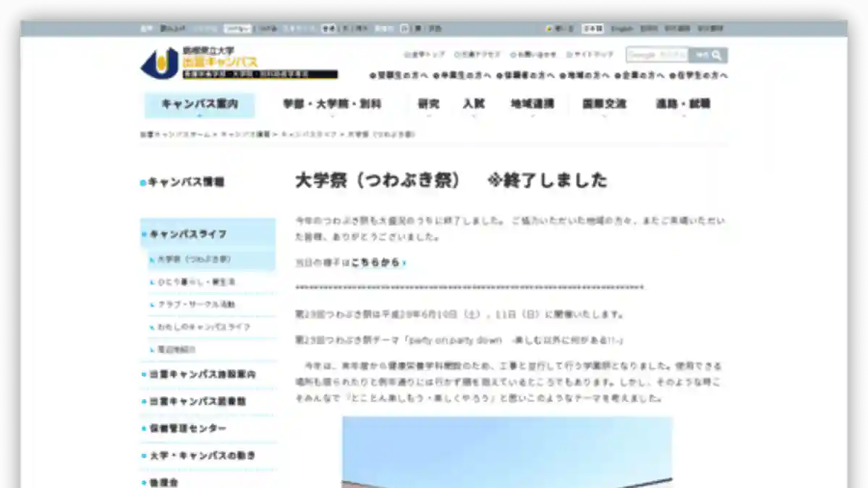This screenshot has width=868, height=488.
Task: Expand the 研究 navigation menu
Action: 428,104
